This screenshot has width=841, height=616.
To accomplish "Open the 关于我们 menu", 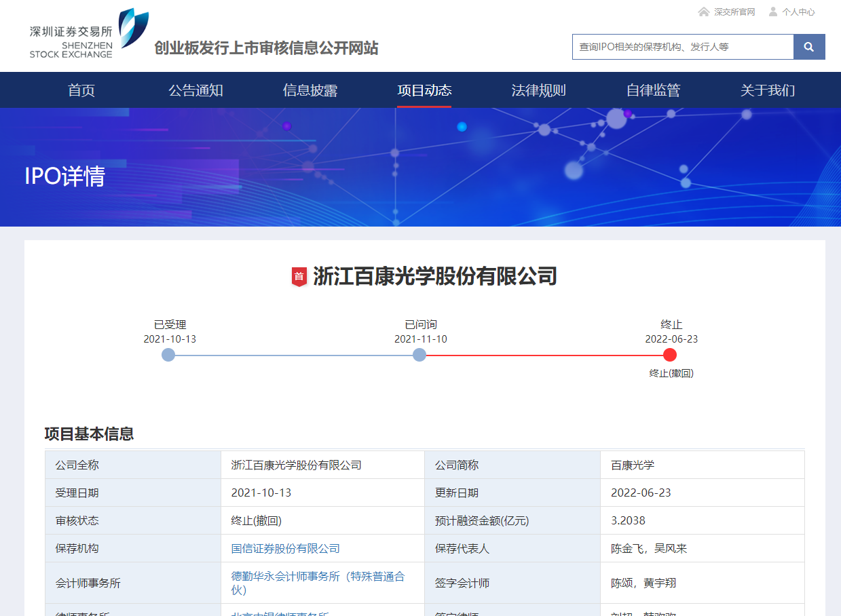I will [768, 90].
